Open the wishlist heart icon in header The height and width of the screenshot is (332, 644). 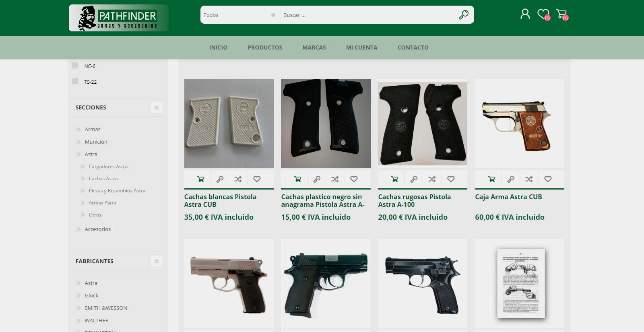click(x=543, y=14)
